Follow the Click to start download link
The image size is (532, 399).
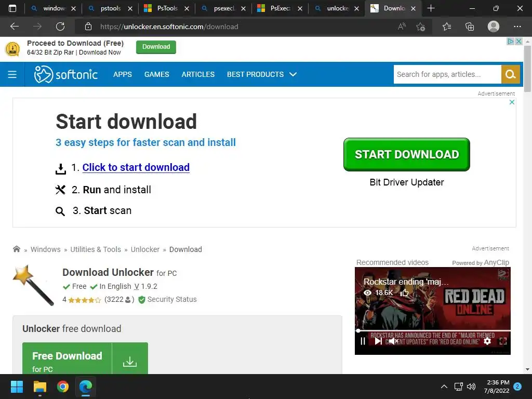136,167
